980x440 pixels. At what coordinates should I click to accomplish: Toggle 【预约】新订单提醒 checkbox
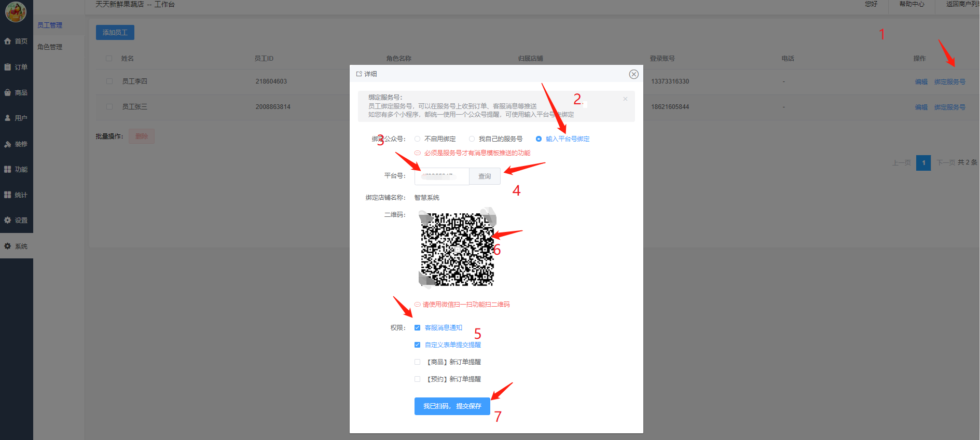point(417,379)
